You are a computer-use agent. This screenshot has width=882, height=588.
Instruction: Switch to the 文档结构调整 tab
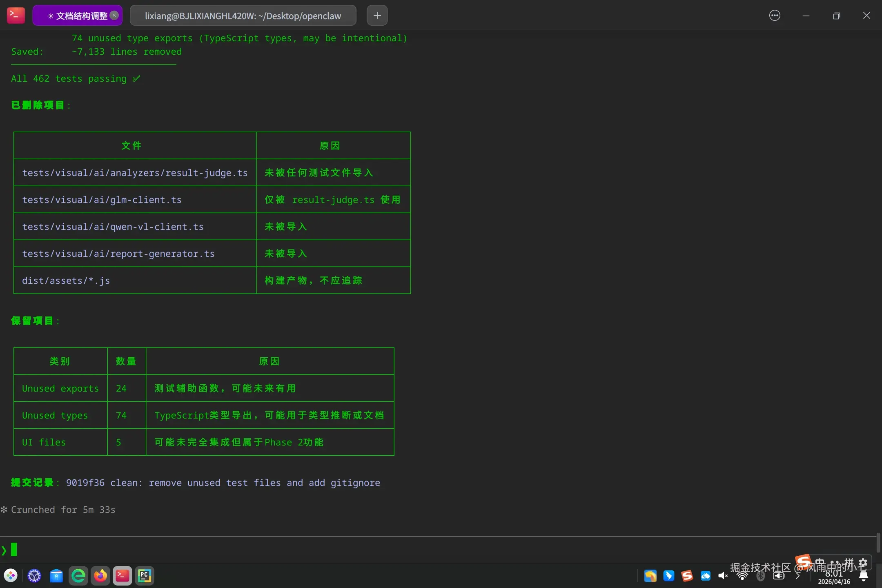point(78,16)
